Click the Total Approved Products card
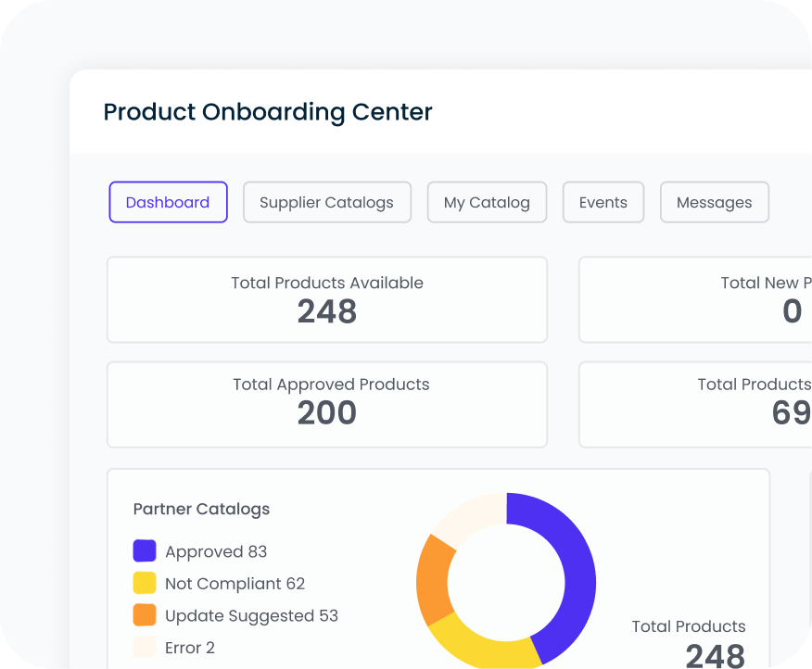 pos(326,405)
